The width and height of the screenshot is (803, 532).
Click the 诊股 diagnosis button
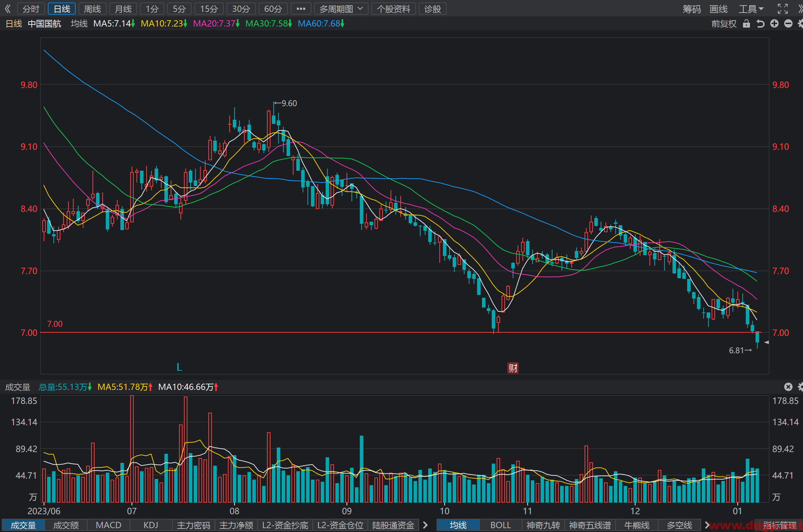pyautogui.click(x=433, y=9)
